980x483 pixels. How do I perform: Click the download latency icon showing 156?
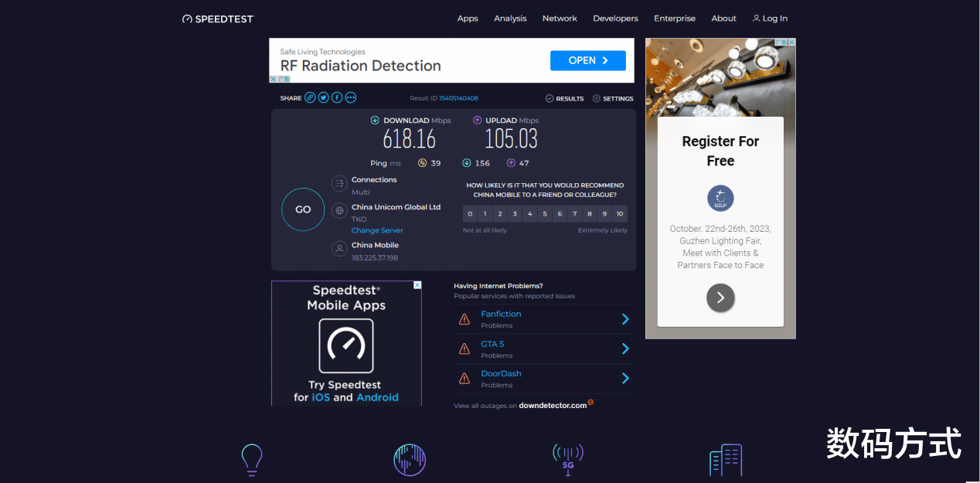[x=467, y=163]
